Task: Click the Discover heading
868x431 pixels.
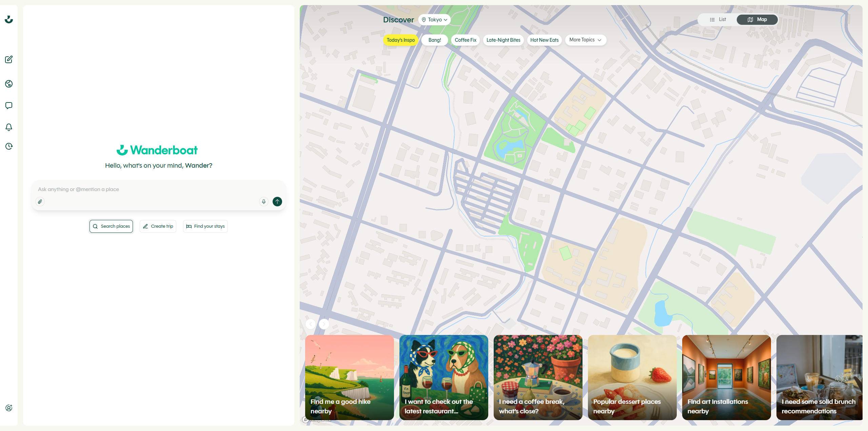Action: click(x=398, y=20)
